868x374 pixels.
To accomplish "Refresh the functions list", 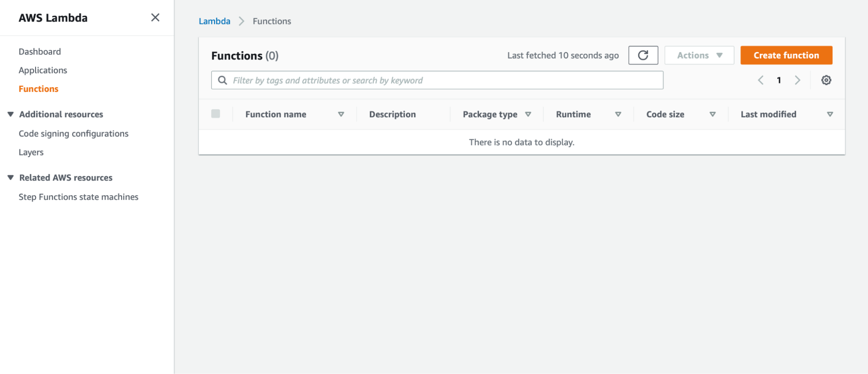I will click(643, 55).
